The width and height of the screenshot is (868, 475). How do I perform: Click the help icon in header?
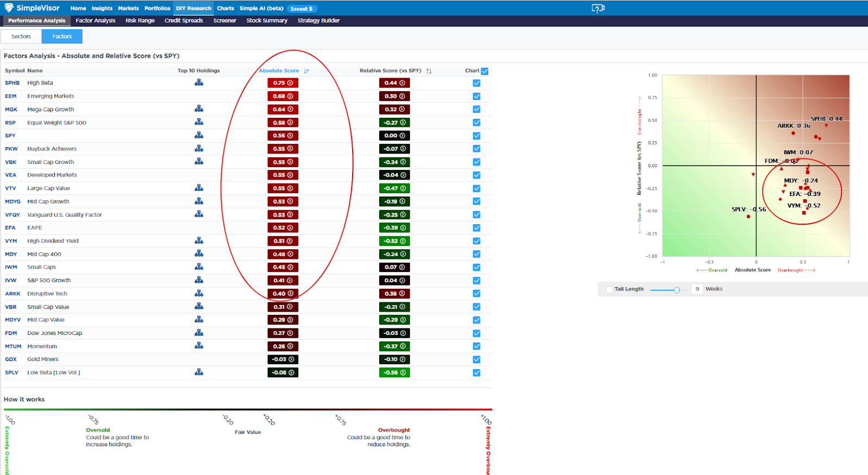coord(598,8)
